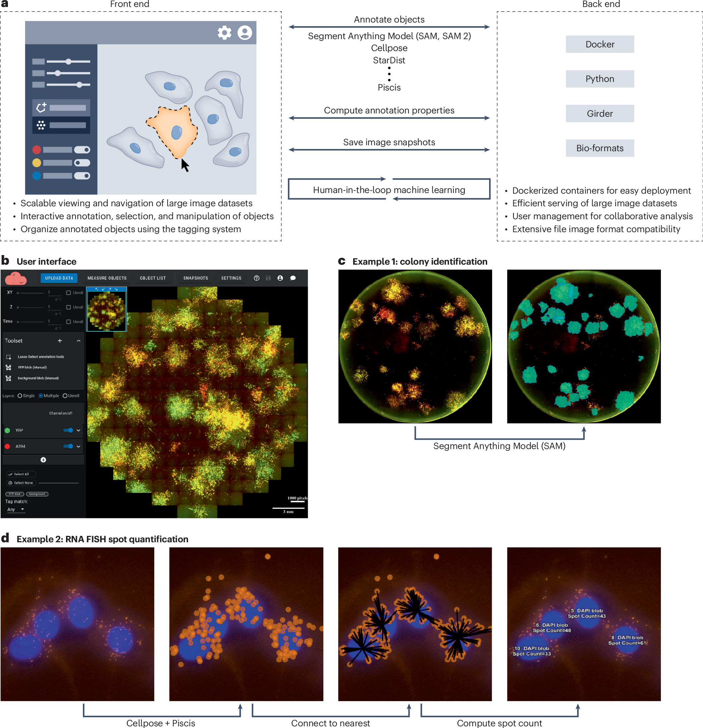Turn off the YFP channel toggle
Viewport: 703px width, 728px height.
point(68,430)
